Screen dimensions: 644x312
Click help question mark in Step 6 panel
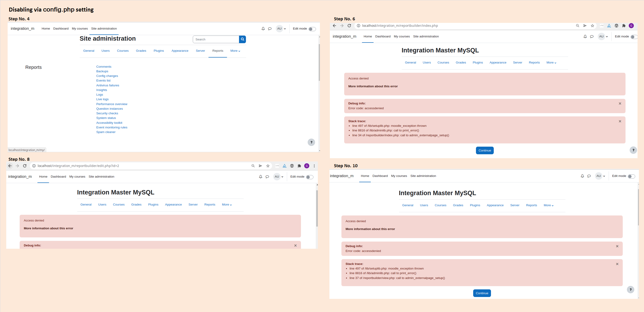point(633,150)
